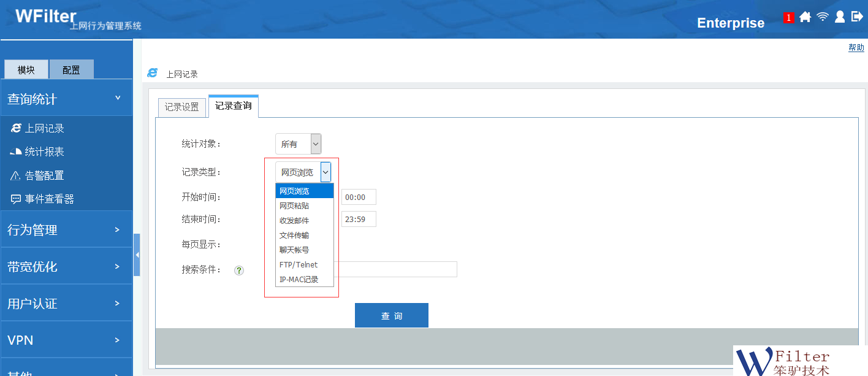Open 告警配置 in the sidebar
868x376 pixels.
coord(44,175)
